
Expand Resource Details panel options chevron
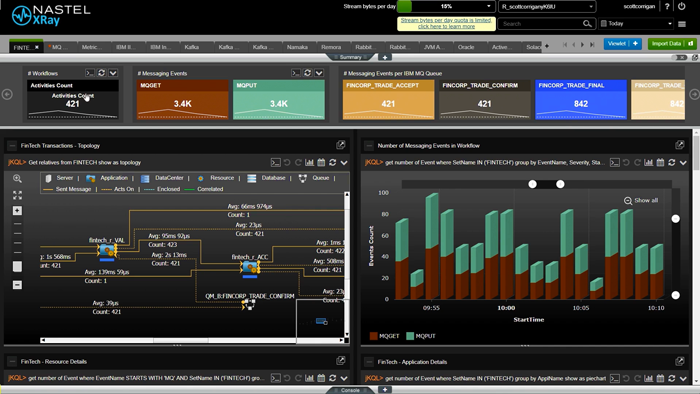coord(344,378)
